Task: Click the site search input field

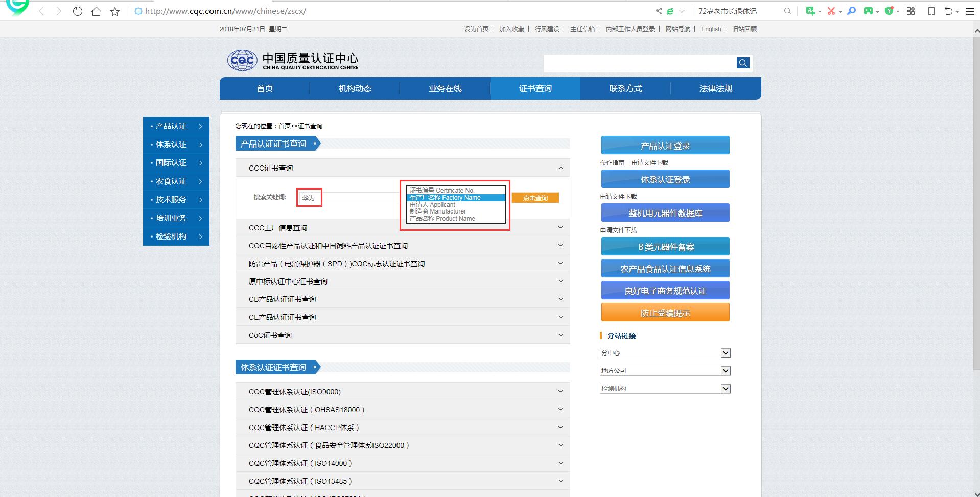Action: point(640,63)
